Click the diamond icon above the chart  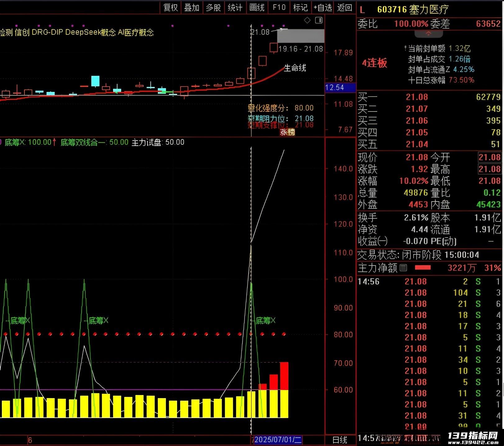click(307, 20)
